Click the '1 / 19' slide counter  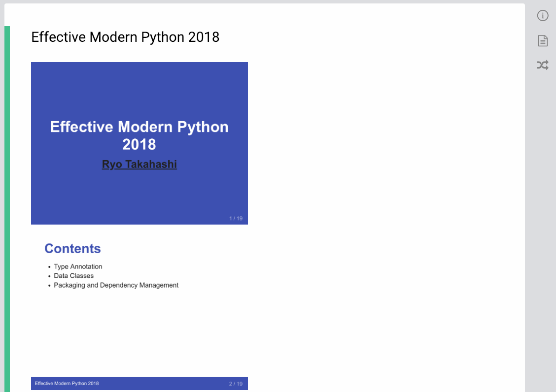click(x=236, y=218)
